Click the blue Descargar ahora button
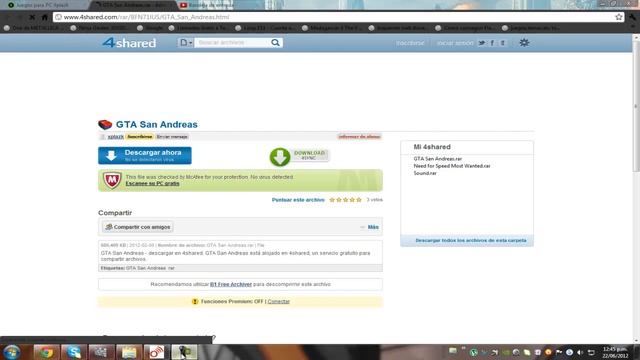640x360 pixels. coord(144,156)
